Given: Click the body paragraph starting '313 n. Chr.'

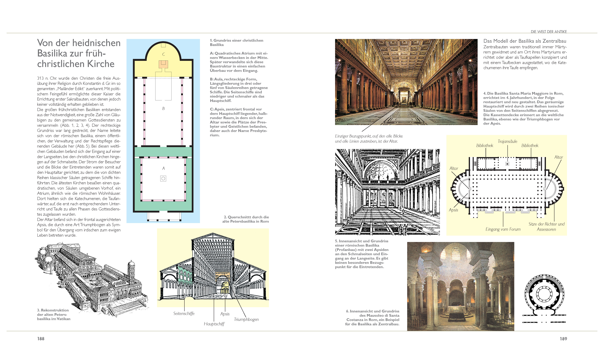Looking at the screenshot, I should coord(79,91).
